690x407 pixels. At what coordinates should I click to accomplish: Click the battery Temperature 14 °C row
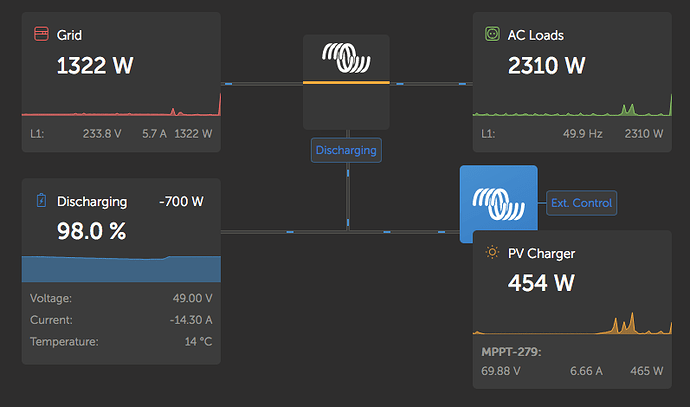pyautogui.click(x=121, y=341)
